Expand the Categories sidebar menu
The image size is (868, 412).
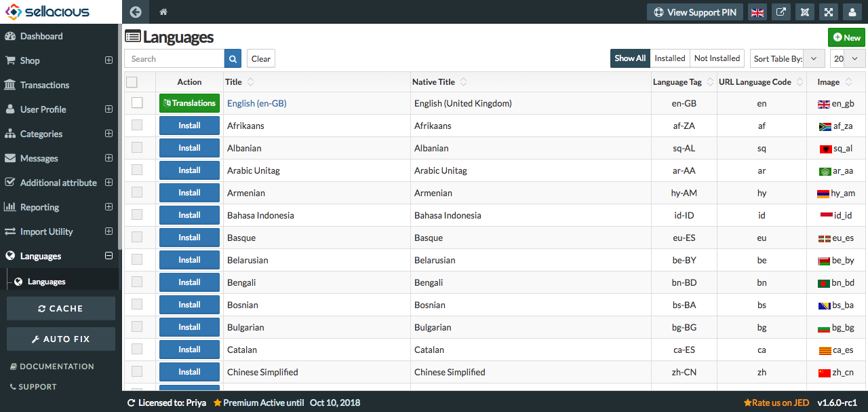click(108, 134)
